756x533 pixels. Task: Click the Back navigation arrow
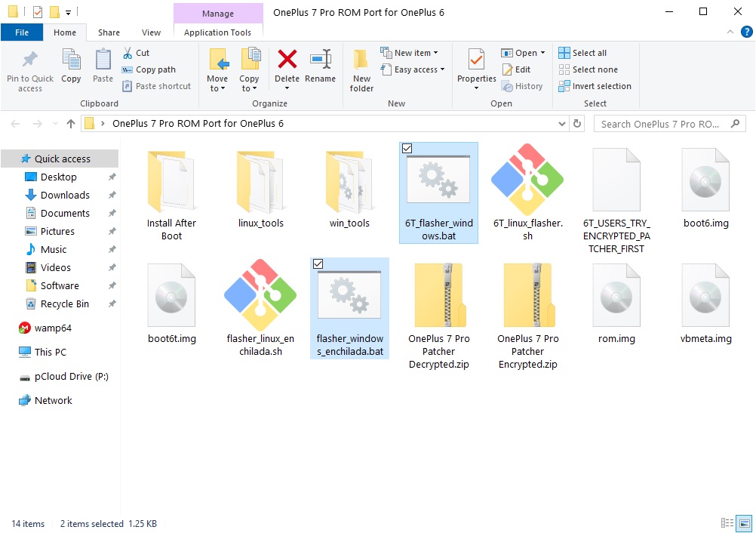[x=15, y=124]
